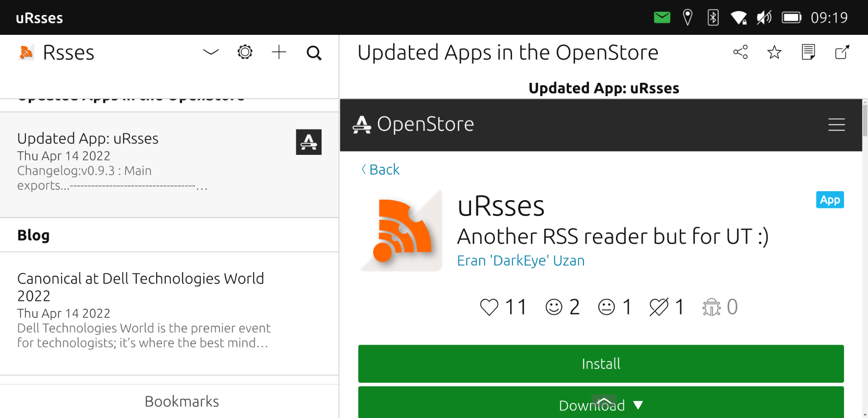The height and width of the screenshot is (418, 868).
Task: Click the OpenStore logo in header
Action: pos(413,124)
